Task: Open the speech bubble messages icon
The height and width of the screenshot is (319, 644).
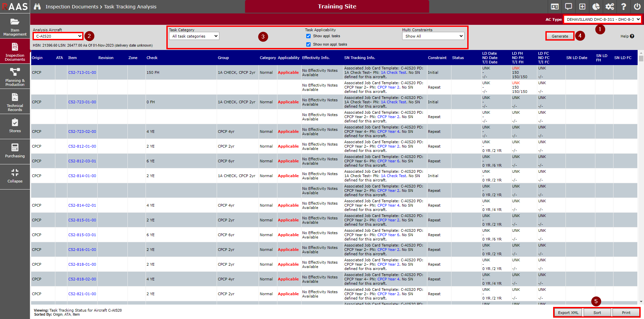Action: pyautogui.click(x=569, y=7)
